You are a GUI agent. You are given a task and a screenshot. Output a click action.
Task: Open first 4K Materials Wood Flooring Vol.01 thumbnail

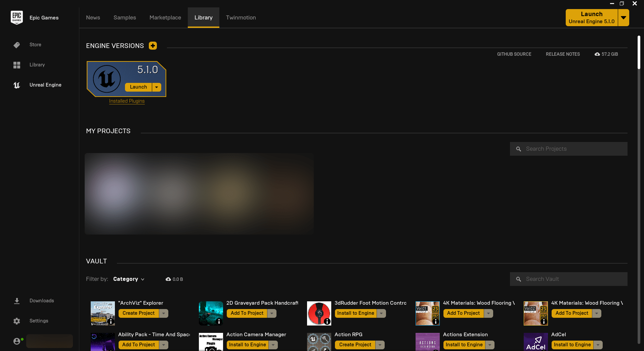pos(428,313)
